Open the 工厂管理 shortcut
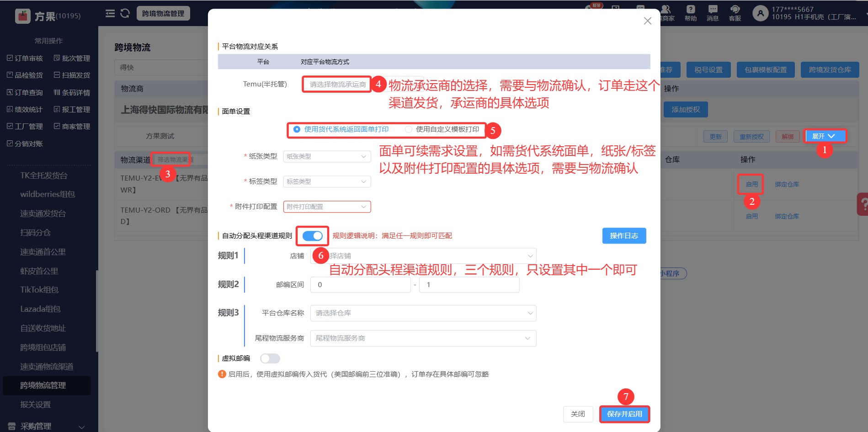The image size is (868, 432). 25,126
